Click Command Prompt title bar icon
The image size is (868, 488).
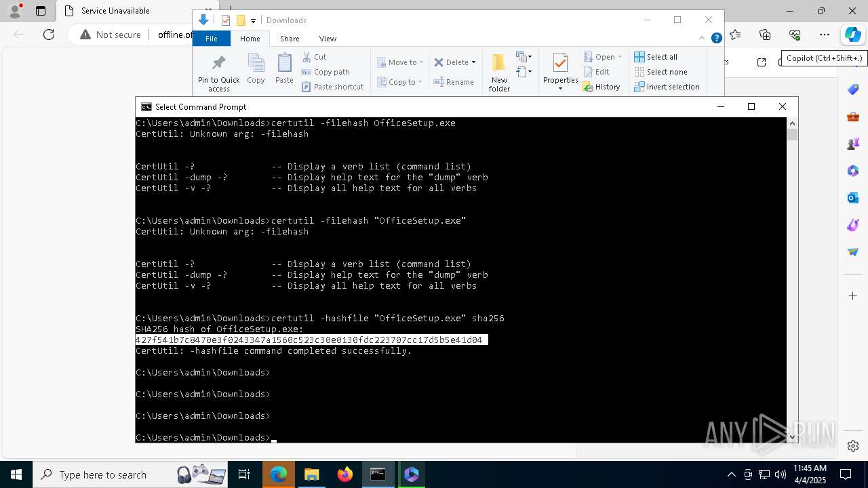point(146,107)
